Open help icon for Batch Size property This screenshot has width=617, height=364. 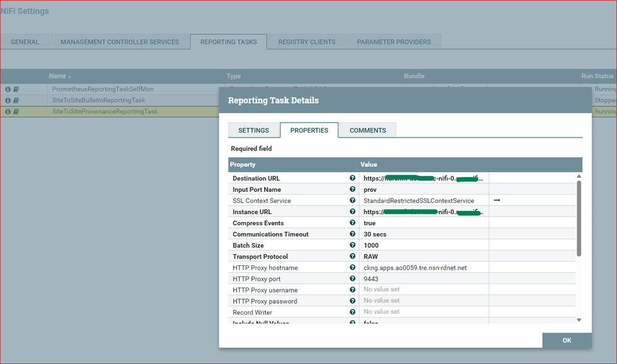[x=353, y=245]
